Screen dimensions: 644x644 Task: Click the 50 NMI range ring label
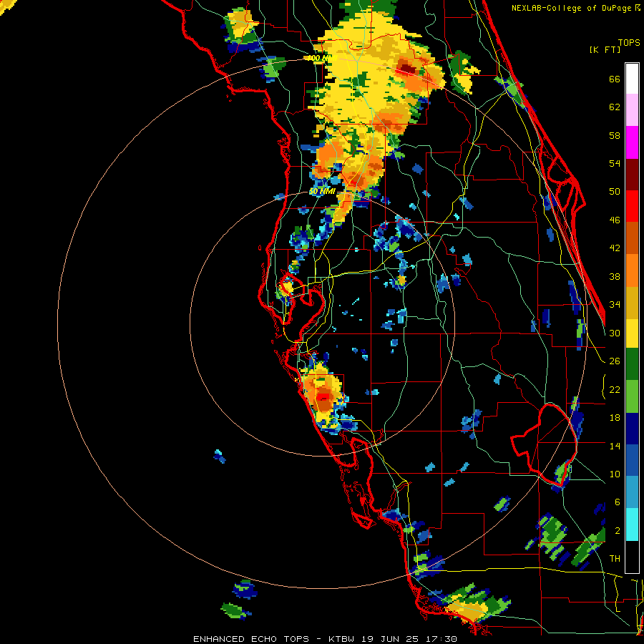coord(322,192)
